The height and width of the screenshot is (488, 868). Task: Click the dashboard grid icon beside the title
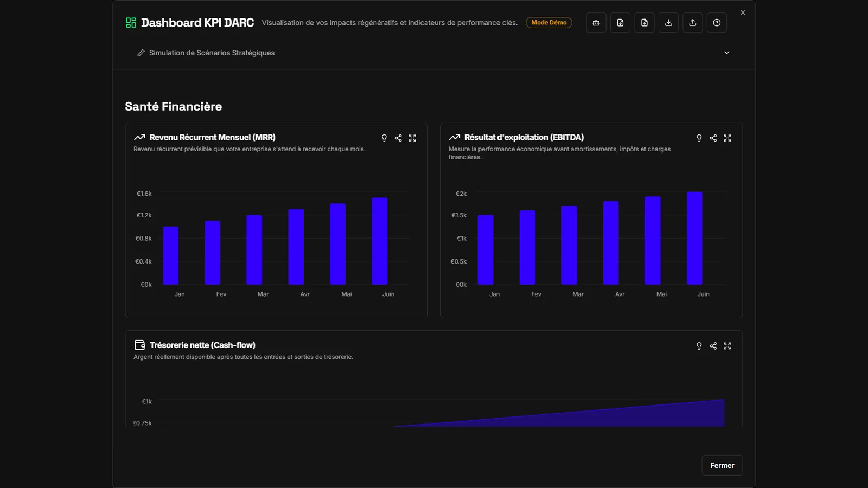tap(131, 23)
